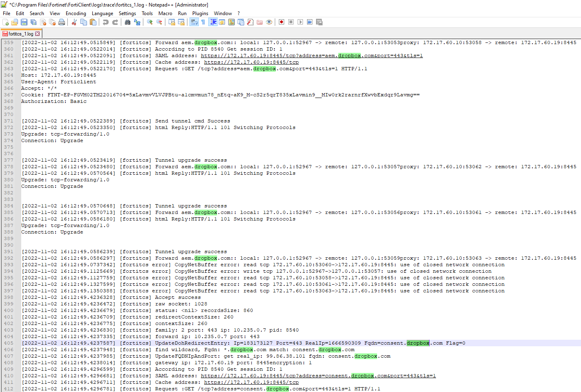Open the Settings menu
The image size is (581, 392).
point(127,13)
